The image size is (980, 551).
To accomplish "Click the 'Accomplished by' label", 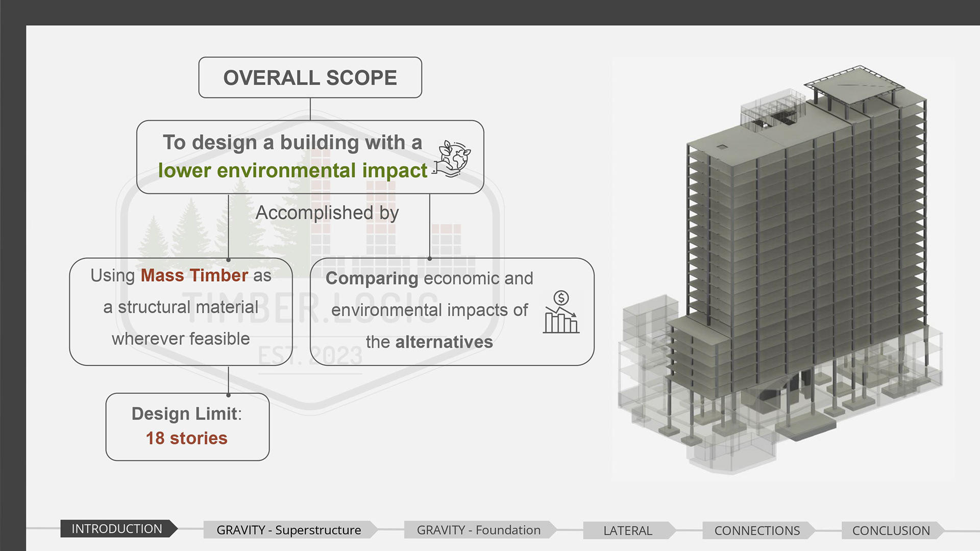I will click(327, 213).
